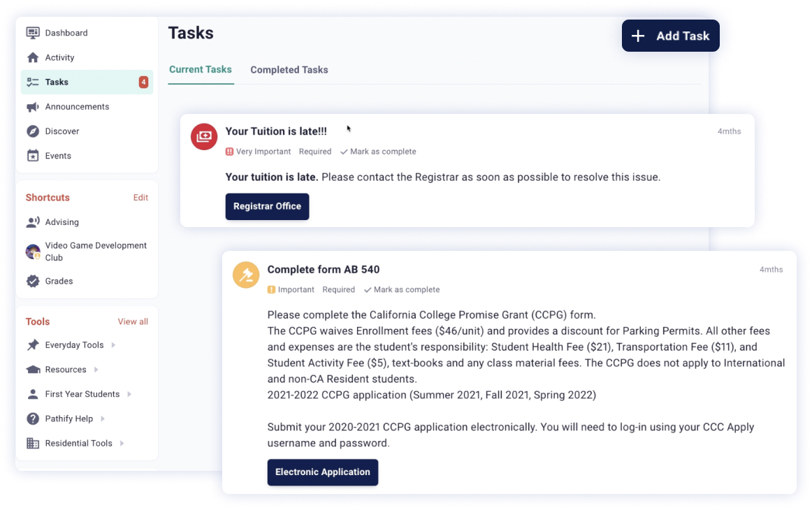Image resolution: width=812 pixels, height=510 pixels.
Task: Expand the Residential Tools section
Action: pos(78,443)
